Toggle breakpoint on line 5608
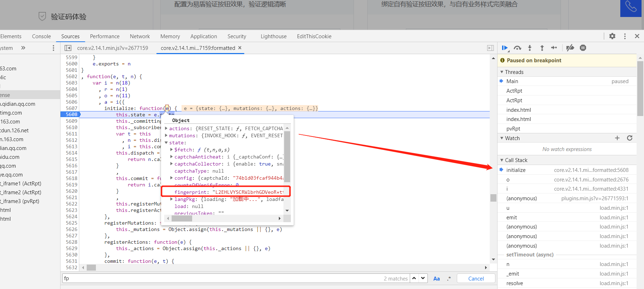Image resolution: width=644 pixels, height=289 pixels. [x=71, y=114]
